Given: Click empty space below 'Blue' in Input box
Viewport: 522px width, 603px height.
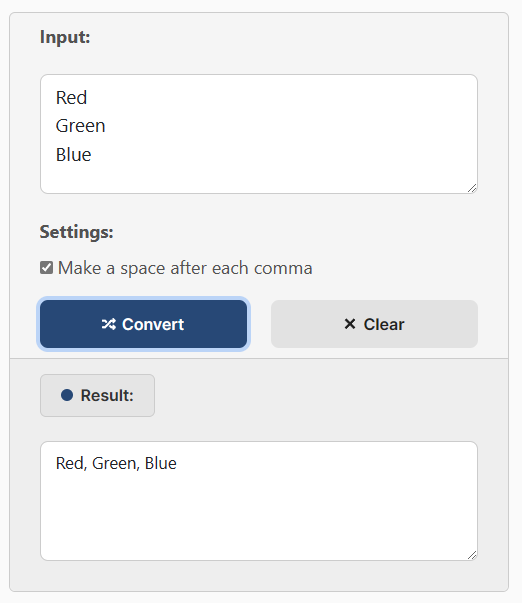Looking at the screenshot, I should (x=259, y=178).
